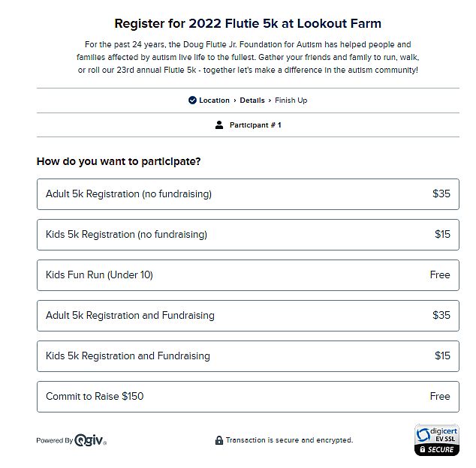Select Adult 5k Registration and Fundraising
Screen dimensions: 476x468
pos(247,316)
